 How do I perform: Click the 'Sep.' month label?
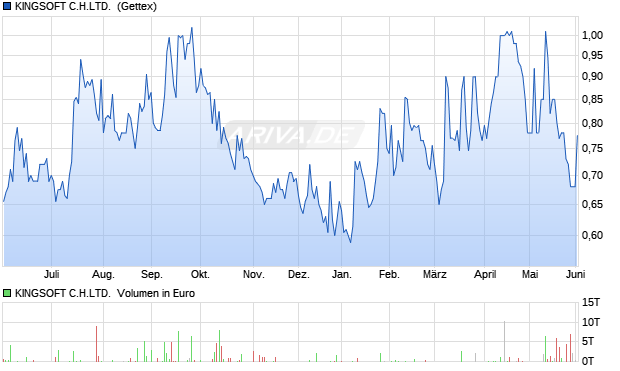[x=152, y=274]
